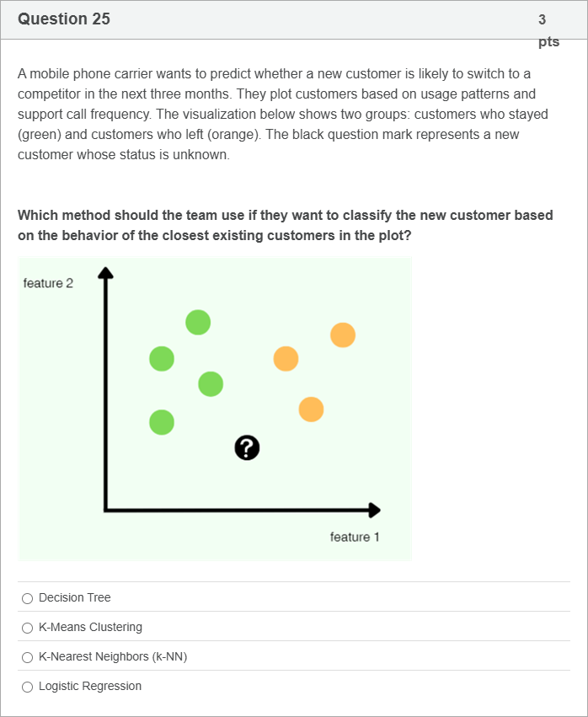Click the lowest green dot in plot
588x717 pixels.
[162, 421]
